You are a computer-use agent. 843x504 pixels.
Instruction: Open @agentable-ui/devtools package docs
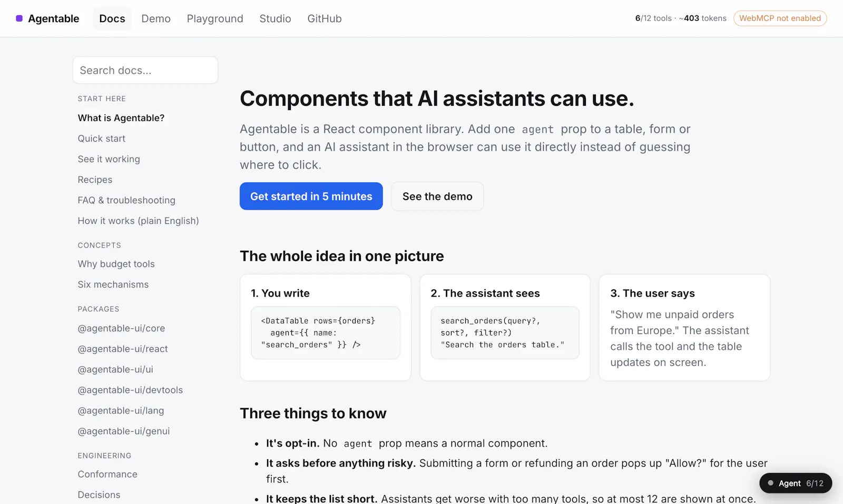(x=130, y=390)
